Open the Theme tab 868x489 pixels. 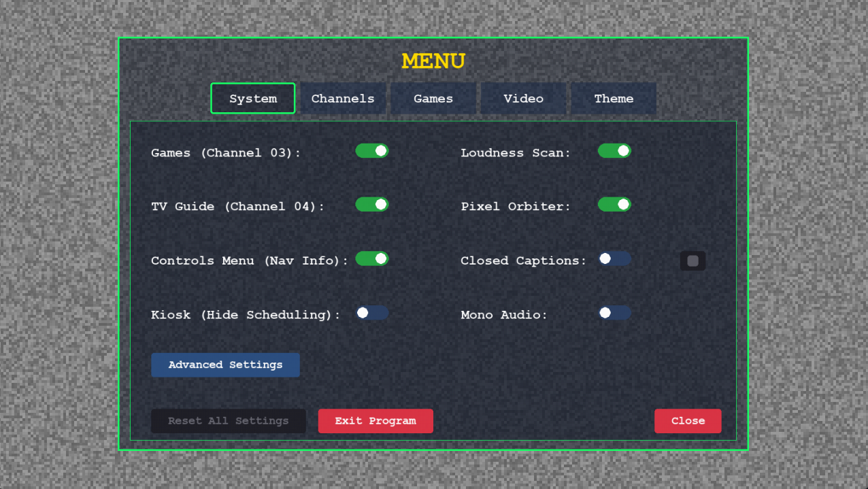[x=614, y=99]
